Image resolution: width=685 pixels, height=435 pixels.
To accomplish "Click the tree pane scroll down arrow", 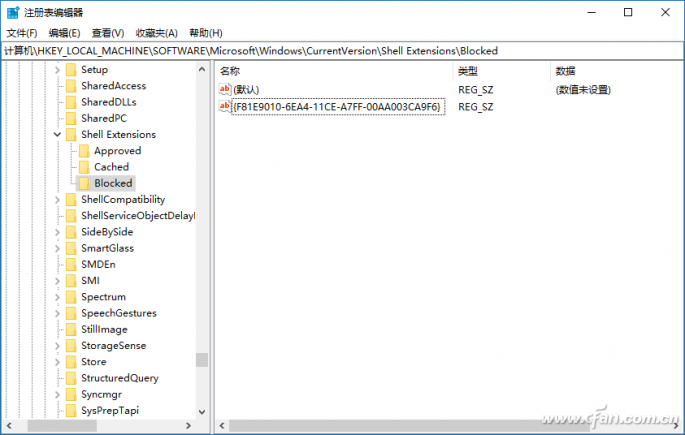I will coord(202,412).
